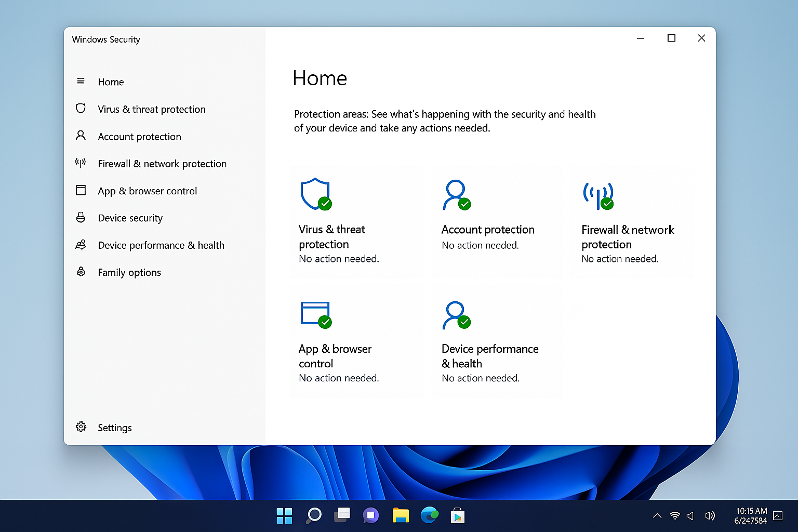
Task: Click the 'Protection areas' description text
Action: click(x=445, y=121)
